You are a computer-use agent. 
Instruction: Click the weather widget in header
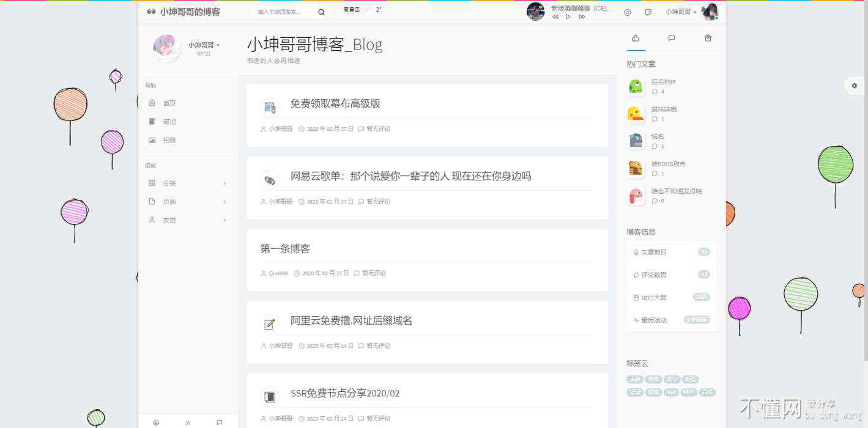coord(362,10)
